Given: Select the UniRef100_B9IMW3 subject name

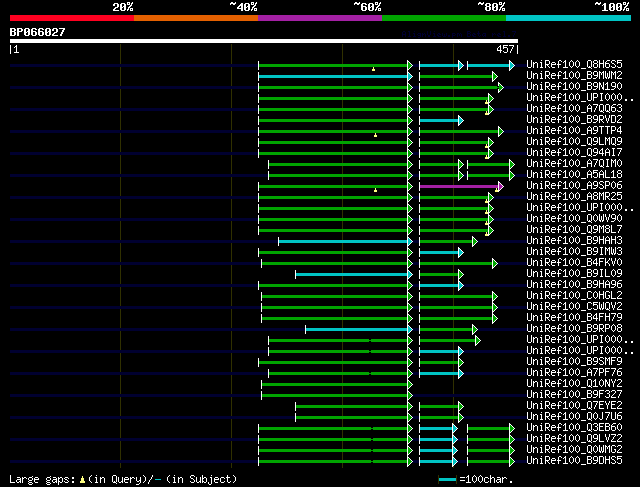Looking at the screenshot, I should click(x=574, y=252).
